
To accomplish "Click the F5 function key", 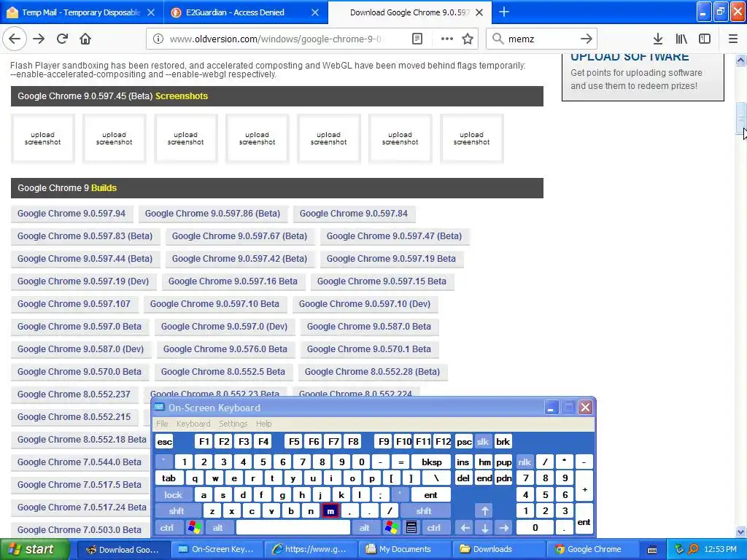I will [x=294, y=442].
